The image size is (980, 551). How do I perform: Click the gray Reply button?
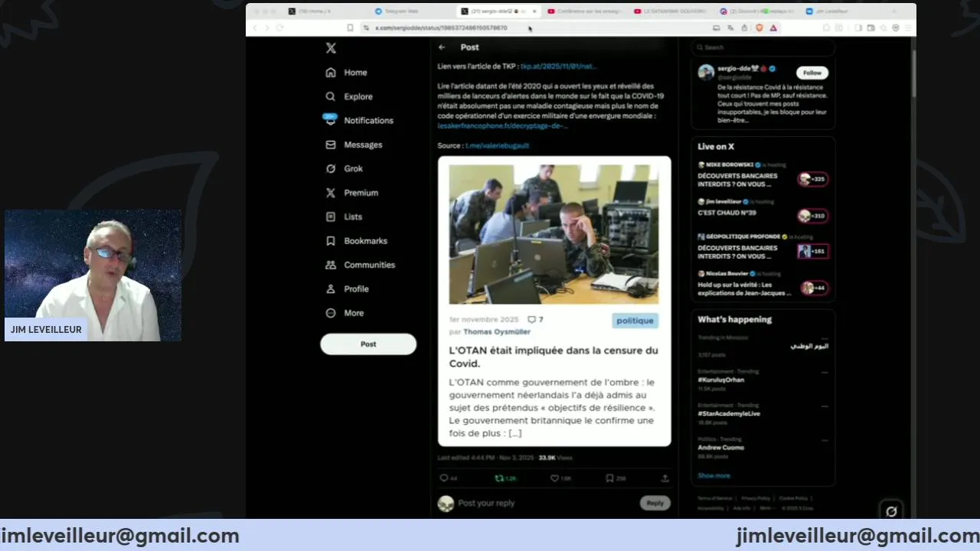(x=655, y=504)
